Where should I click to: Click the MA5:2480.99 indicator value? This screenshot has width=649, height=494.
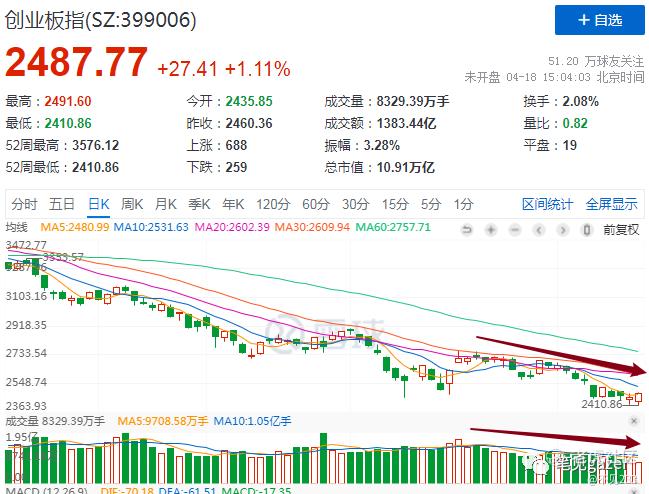click(x=75, y=227)
